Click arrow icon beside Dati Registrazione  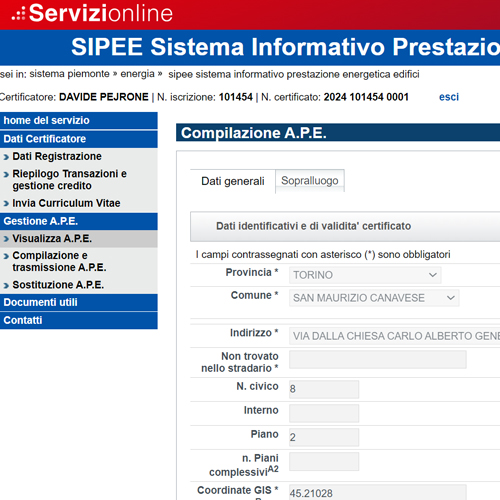6,157
